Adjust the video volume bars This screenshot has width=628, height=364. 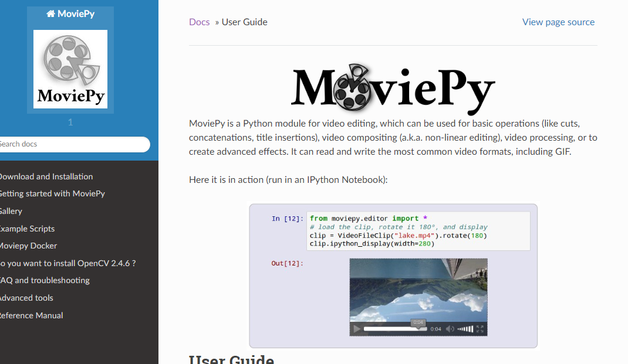click(465, 329)
